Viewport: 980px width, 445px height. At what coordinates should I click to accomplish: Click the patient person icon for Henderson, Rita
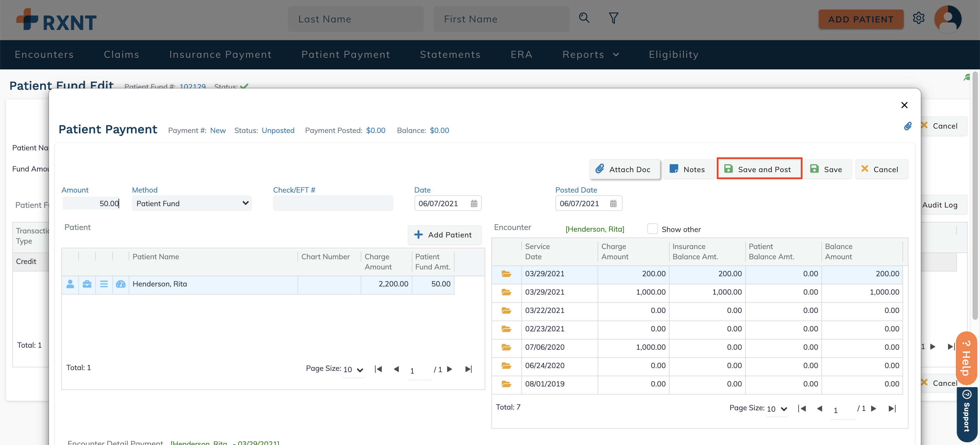(x=70, y=284)
